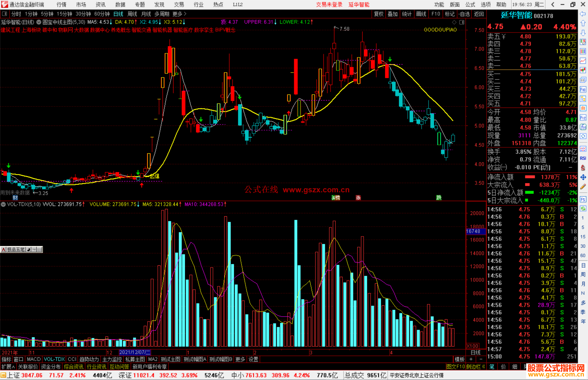Click the RSI indicator sidebar icon

583,158
